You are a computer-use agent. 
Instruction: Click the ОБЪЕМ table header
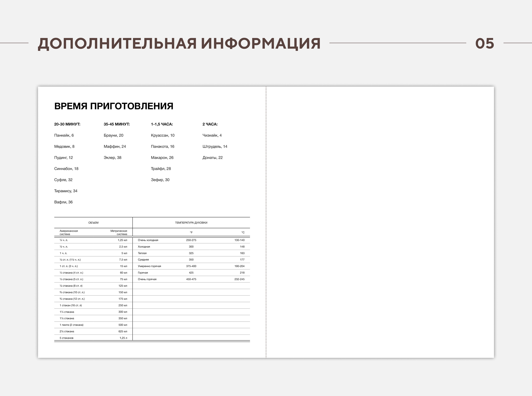pyautogui.click(x=93, y=223)
